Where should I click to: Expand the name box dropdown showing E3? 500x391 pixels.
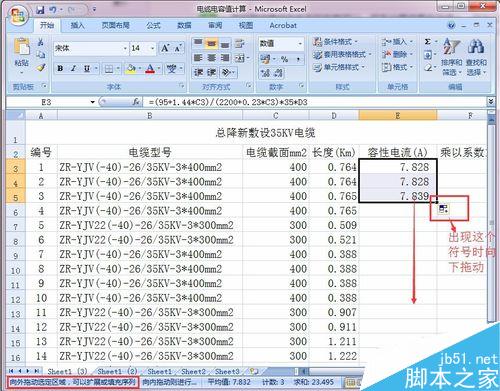[x=93, y=102]
